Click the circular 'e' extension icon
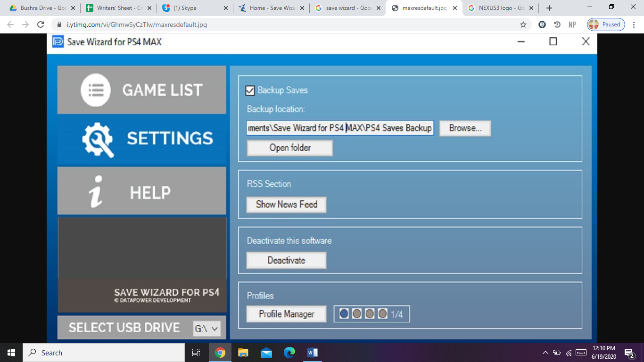This screenshot has height=362, width=644. point(542,25)
